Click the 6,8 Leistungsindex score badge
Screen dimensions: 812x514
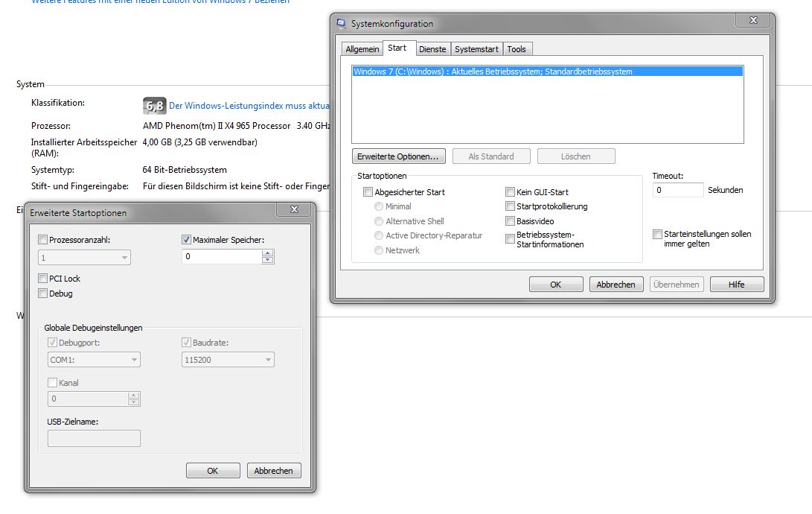(154, 106)
